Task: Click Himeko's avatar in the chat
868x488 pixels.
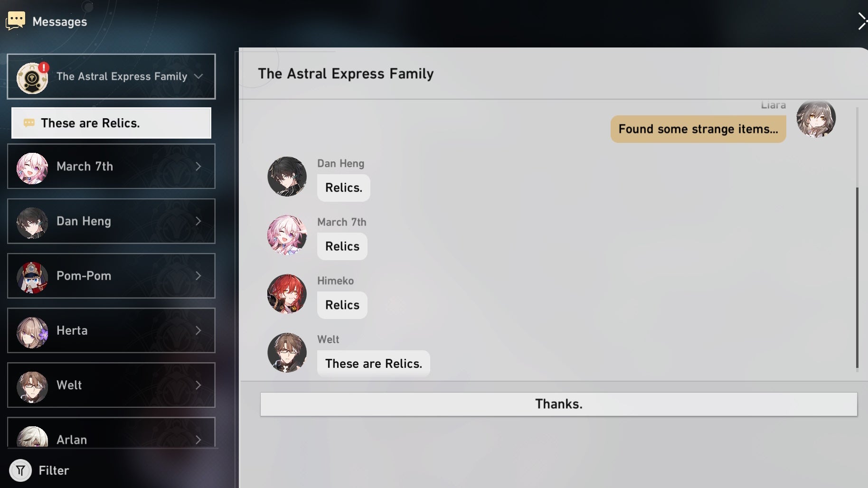Action: tap(287, 294)
